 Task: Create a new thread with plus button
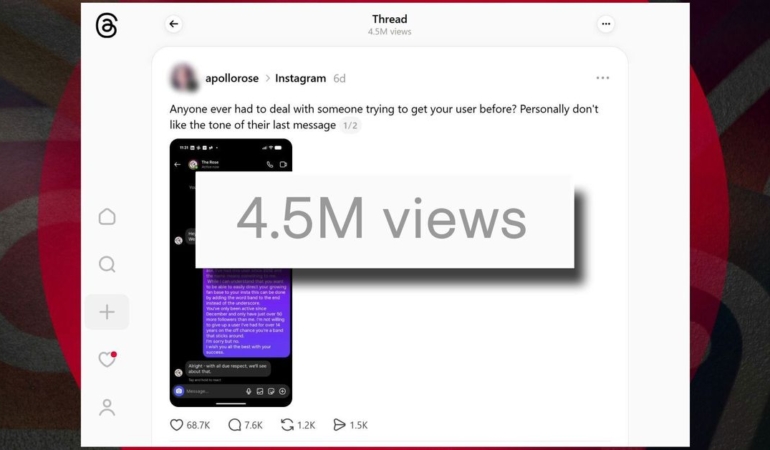107,312
